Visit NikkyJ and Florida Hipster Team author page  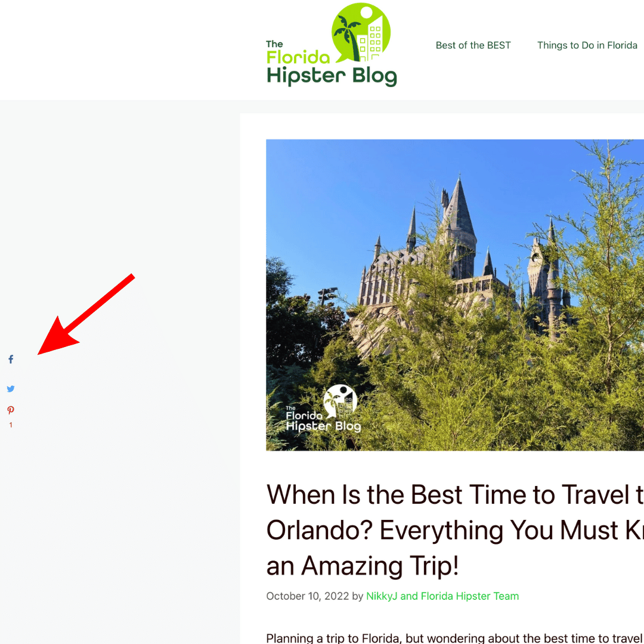pyautogui.click(x=442, y=596)
